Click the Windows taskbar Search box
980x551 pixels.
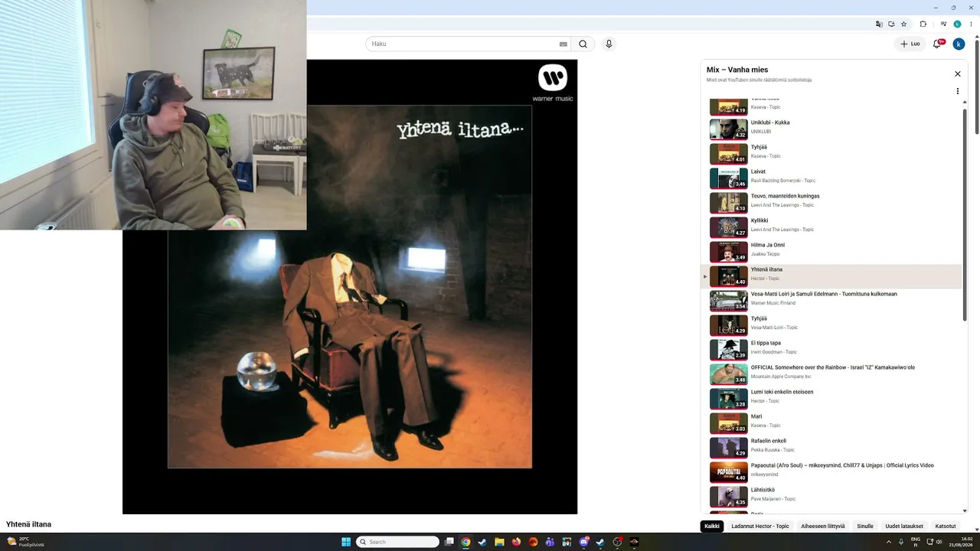[397, 542]
